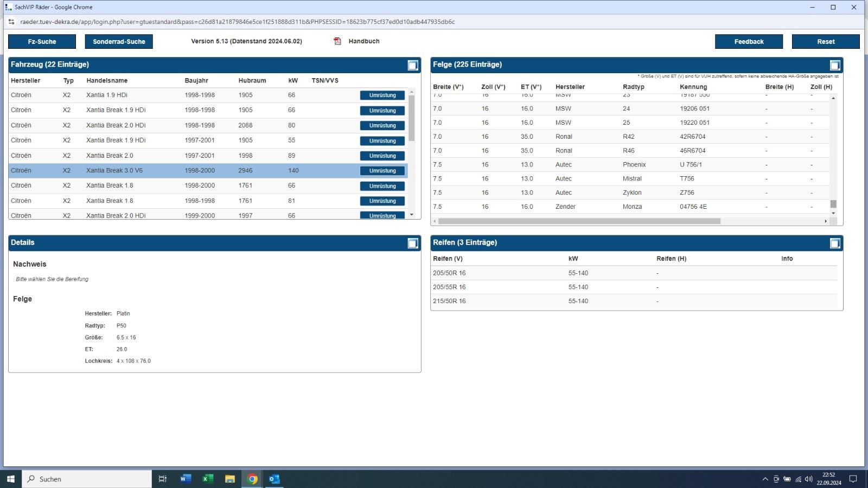The width and height of the screenshot is (868, 488).
Task: Select the Zender Monza wheel row
Action: 630,207
